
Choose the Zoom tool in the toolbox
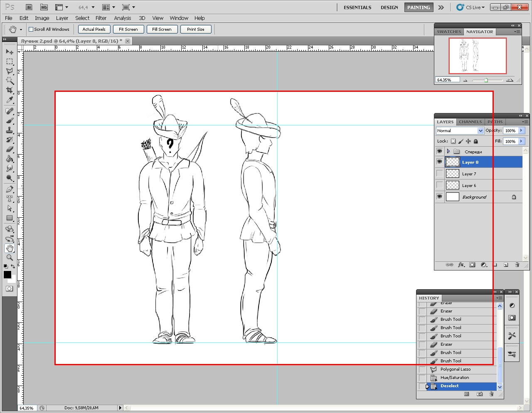coord(10,258)
